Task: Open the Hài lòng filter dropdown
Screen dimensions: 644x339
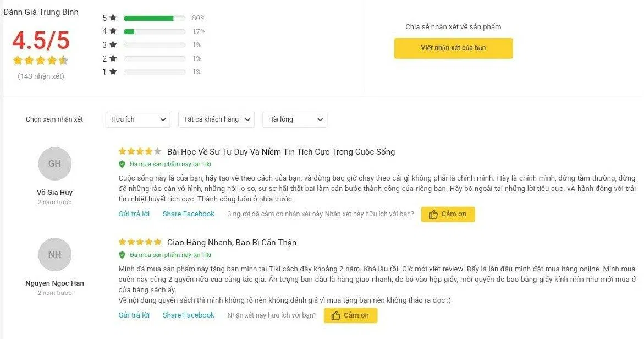Action: click(294, 119)
